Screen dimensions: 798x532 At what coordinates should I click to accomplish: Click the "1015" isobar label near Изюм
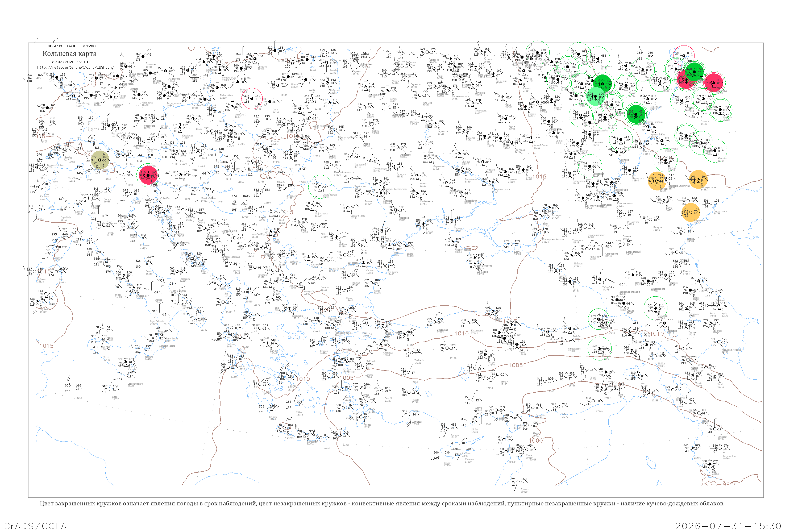[539, 176]
